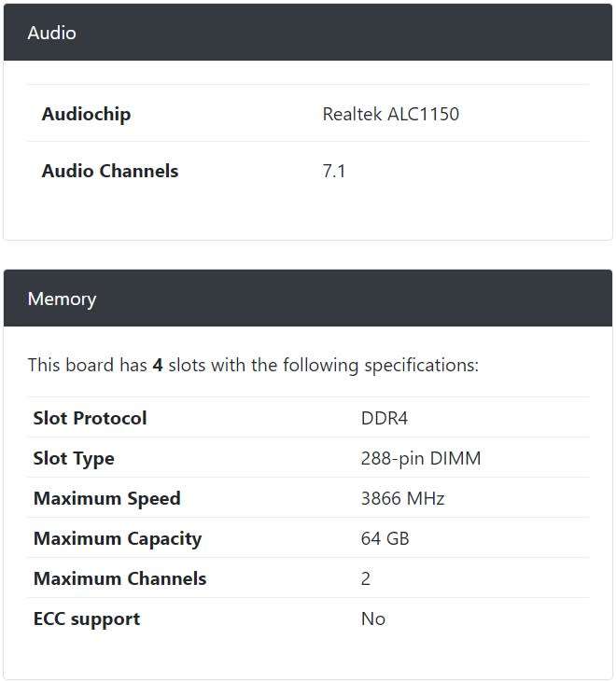The width and height of the screenshot is (616, 681).
Task: Click the bold 4 slots count
Action: click(158, 366)
